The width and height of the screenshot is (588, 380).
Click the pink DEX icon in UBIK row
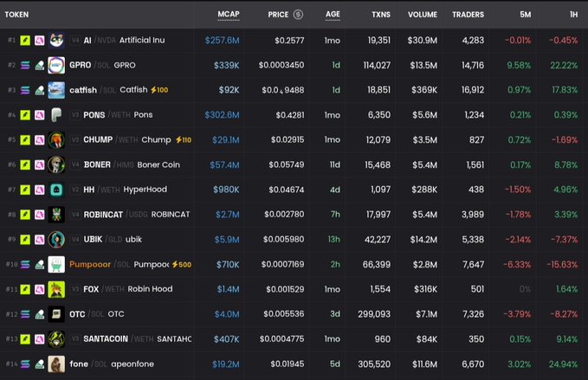[39, 240]
